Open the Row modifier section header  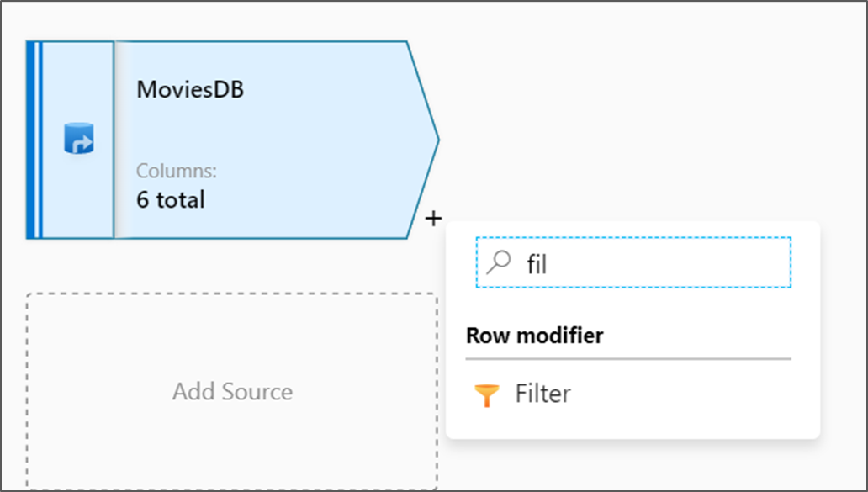(x=534, y=336)
